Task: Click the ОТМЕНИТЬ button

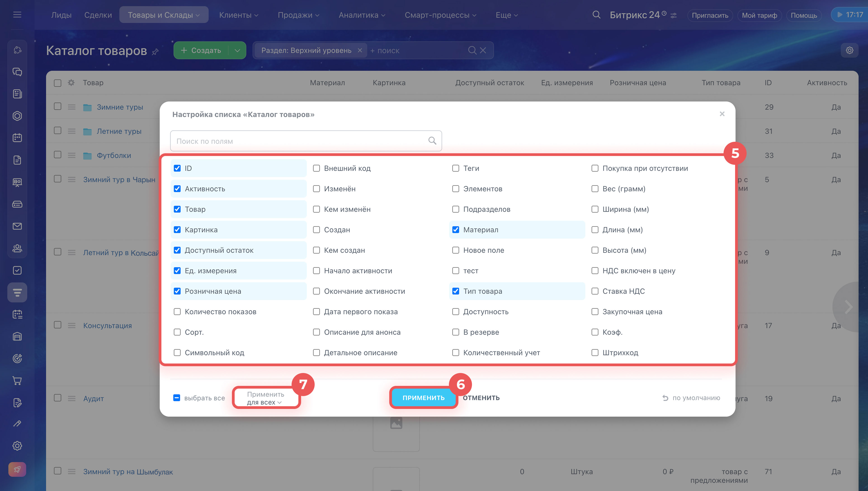Action: (x=481, y=398)
